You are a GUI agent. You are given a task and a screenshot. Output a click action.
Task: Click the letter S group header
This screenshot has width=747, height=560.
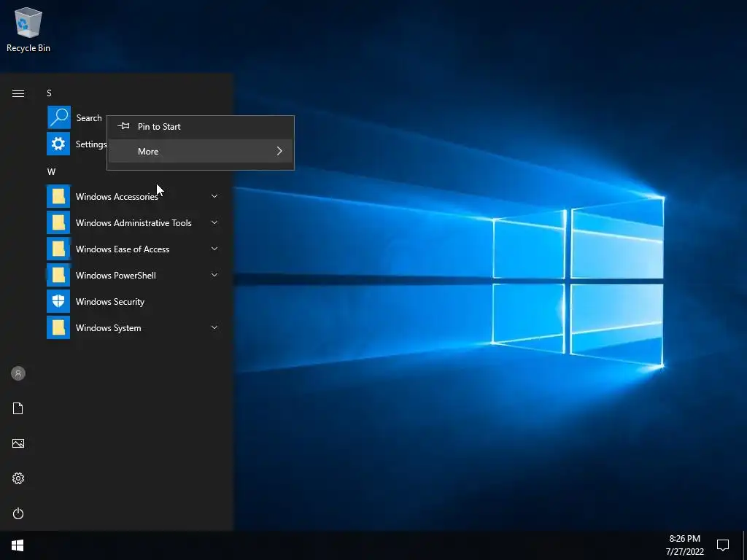(x=49, y=93)
